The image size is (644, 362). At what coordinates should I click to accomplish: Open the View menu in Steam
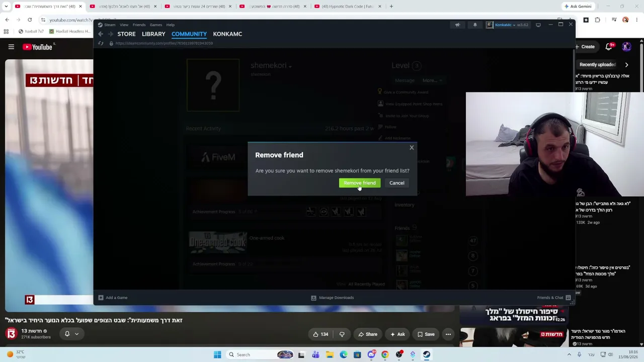[124, 25]
